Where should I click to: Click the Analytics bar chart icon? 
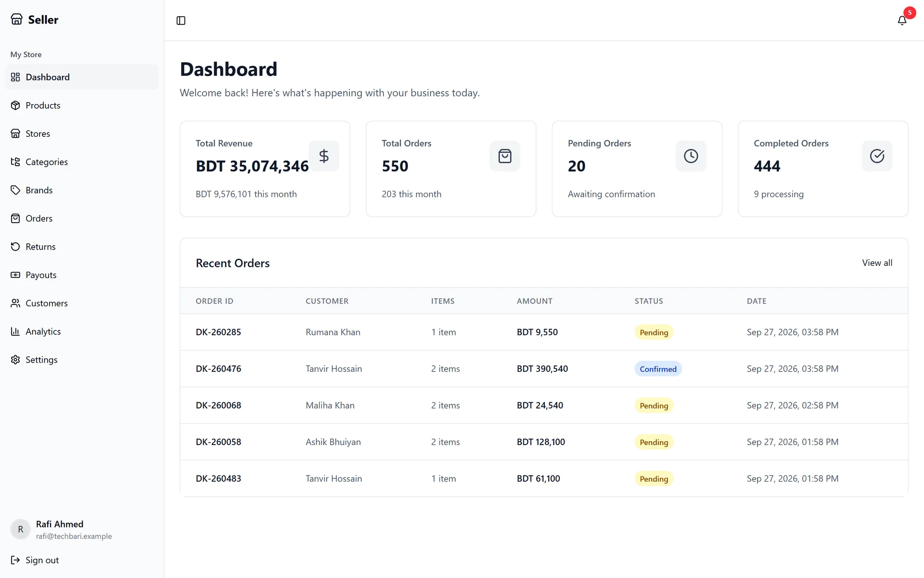[15, 331]
